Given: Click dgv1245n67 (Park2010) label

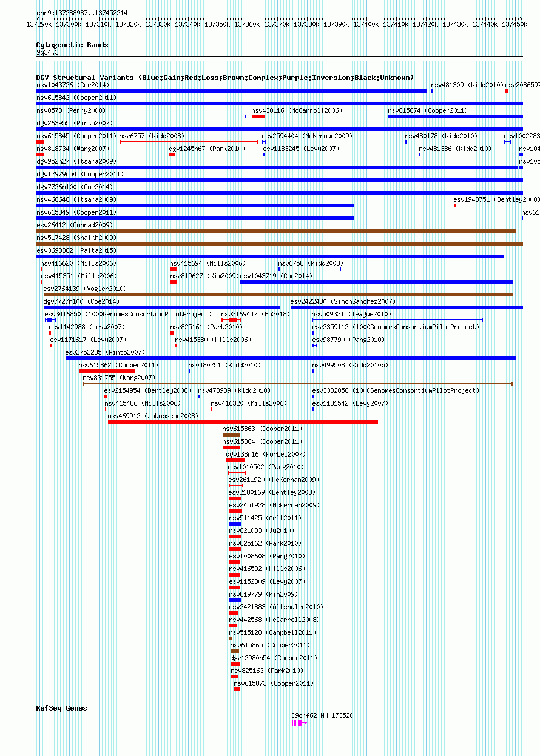Looking at the screenshot, I should [x=207, y=149].
